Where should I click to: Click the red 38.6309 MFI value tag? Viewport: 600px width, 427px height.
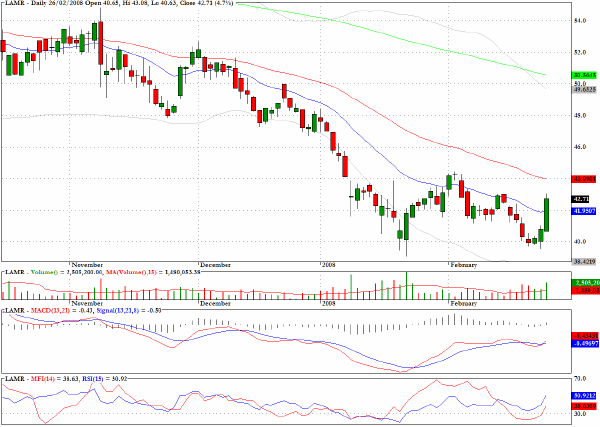(x=585, y=406)
